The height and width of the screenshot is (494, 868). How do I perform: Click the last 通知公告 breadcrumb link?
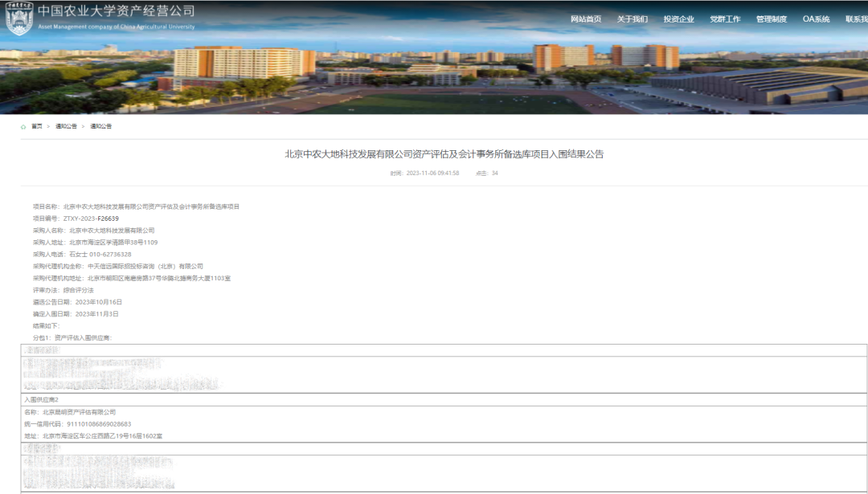[x=100, y=127]
